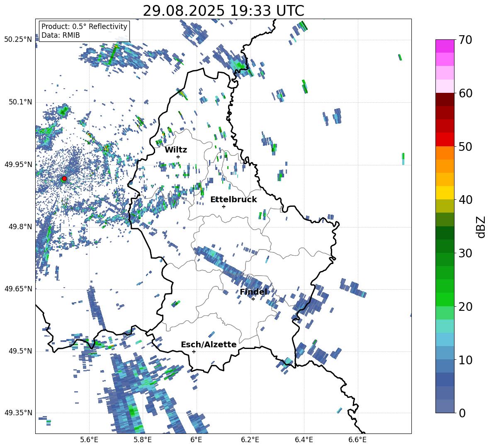Click the 49.8°N latitude label
Image resolution: width=491 pixels, height=448 pixels.
coord(20,227)
